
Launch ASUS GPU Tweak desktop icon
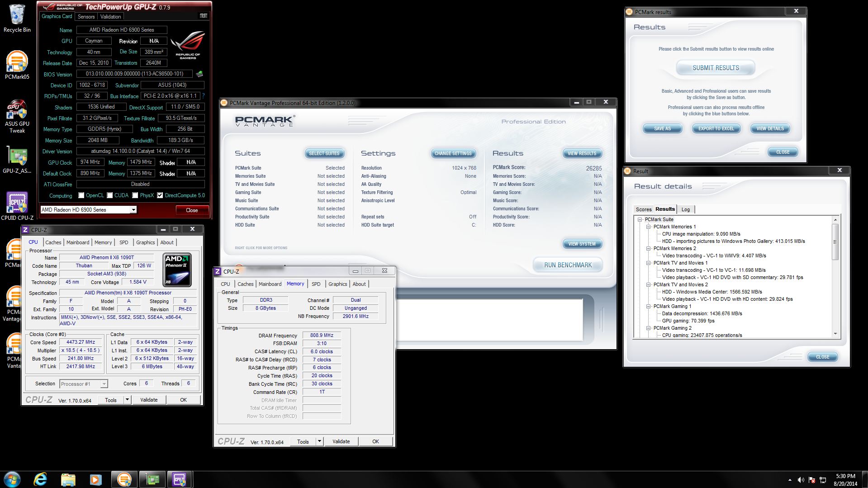coord(17,116)
